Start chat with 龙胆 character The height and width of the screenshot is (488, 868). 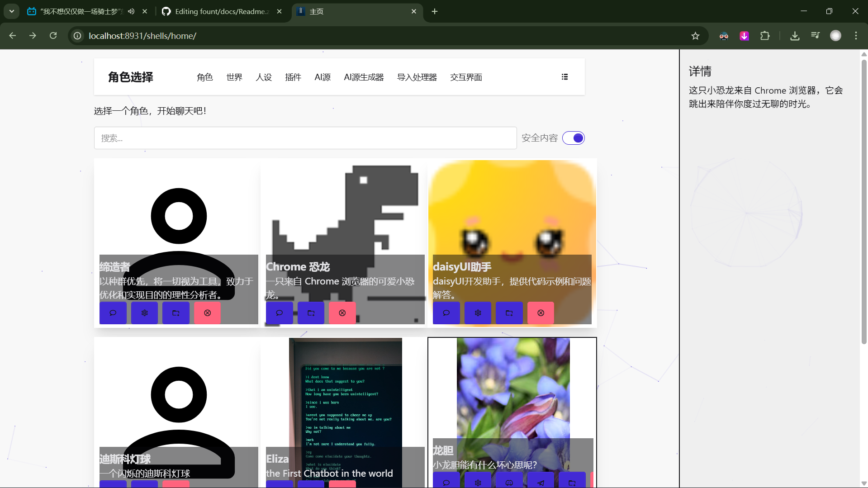(446, 480)
